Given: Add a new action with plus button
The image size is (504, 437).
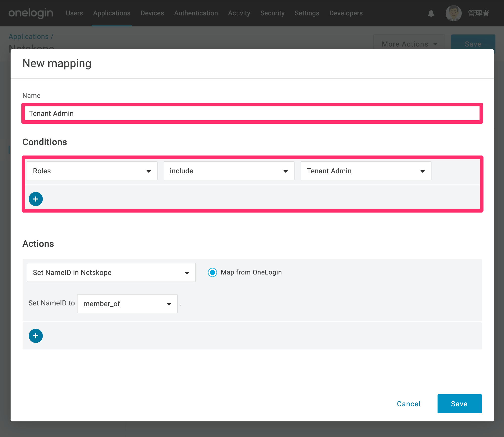Looking at the screenshot, I should 36,336.
